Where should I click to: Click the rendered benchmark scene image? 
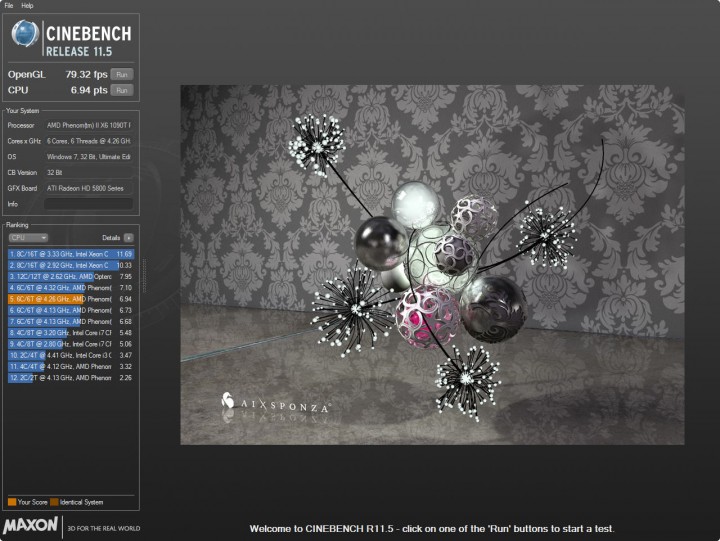coord(432,265)
